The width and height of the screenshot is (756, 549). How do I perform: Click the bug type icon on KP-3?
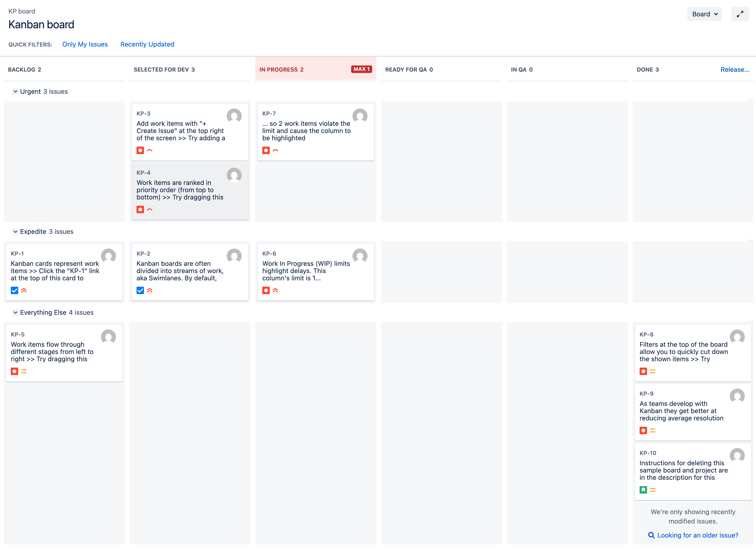coord(140,150)
